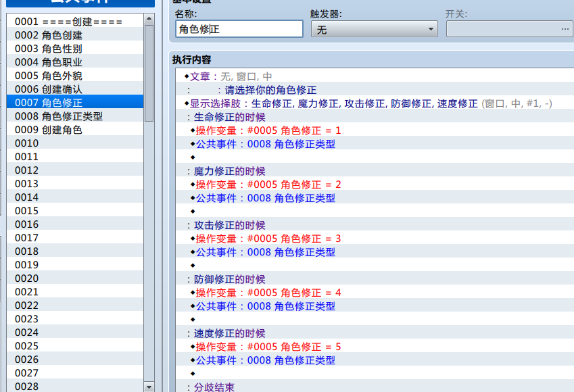
Task: Select 公共事件 0008 line under 攻击修正
Action: [375, 253]
